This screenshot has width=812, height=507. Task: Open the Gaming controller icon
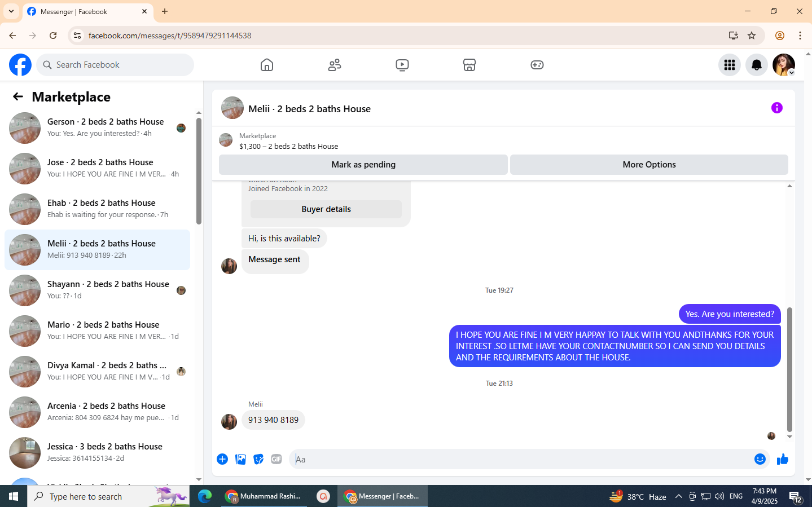(x=537, y=65)
